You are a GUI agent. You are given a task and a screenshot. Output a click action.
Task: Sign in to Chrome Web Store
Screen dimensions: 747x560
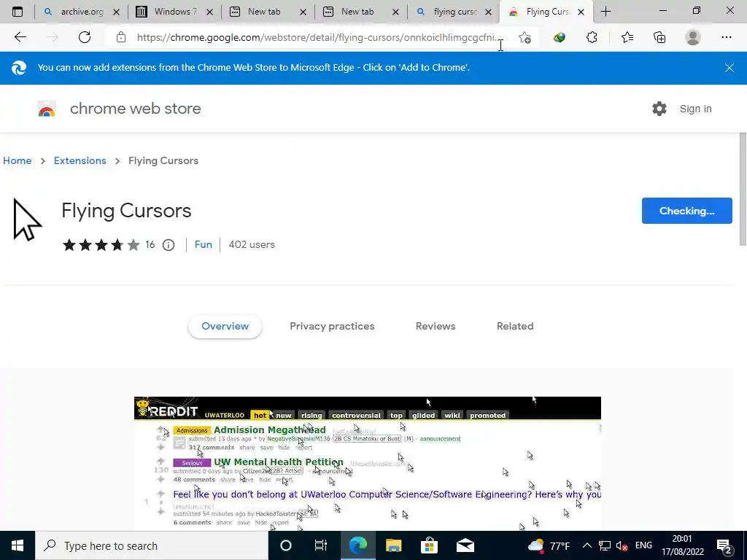point(695,109)
